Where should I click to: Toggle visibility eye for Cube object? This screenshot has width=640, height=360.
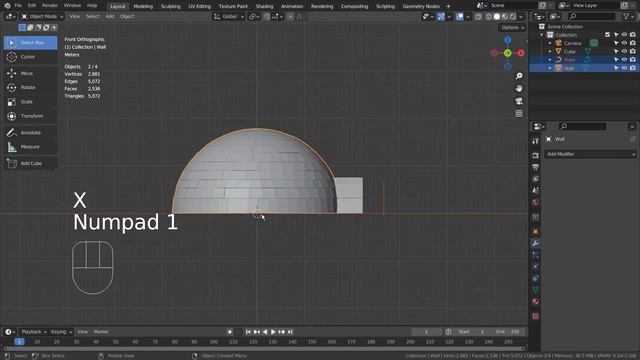(624, 51)
